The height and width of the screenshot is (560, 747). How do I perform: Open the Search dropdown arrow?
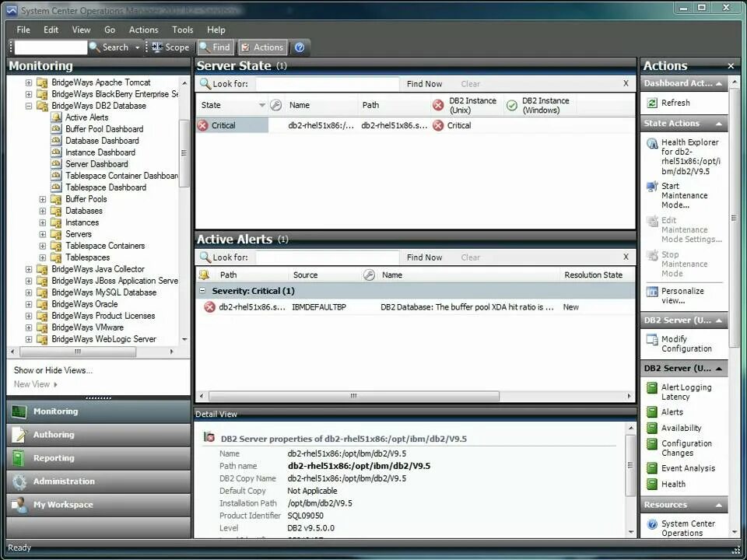pyautogui.click(x=137, y=47)
